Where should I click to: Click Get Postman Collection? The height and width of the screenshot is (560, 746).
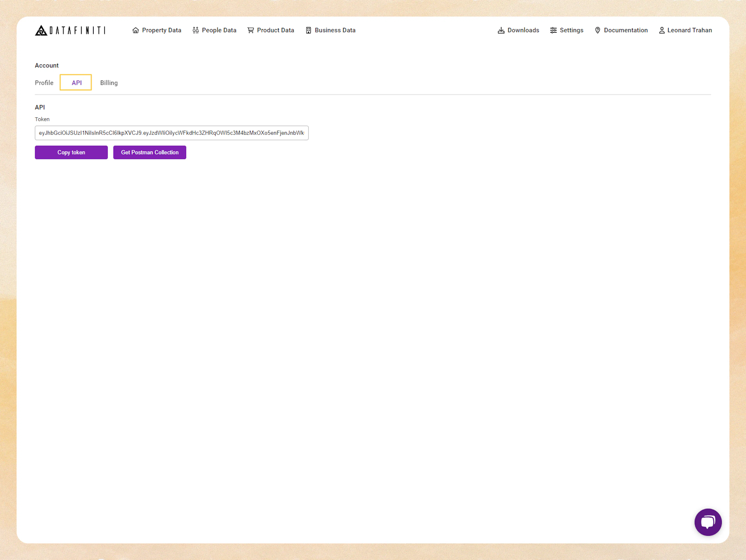150,152
